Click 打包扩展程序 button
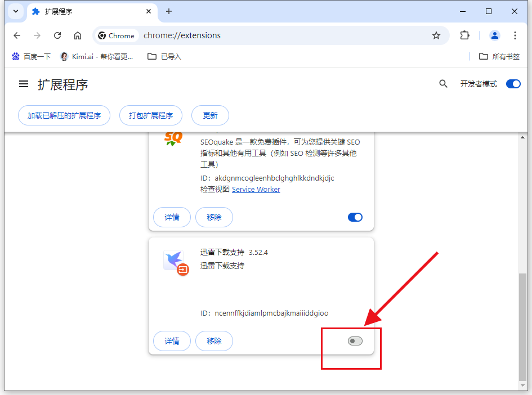Screen dimensions: 532x395 (x=151, y=115)
